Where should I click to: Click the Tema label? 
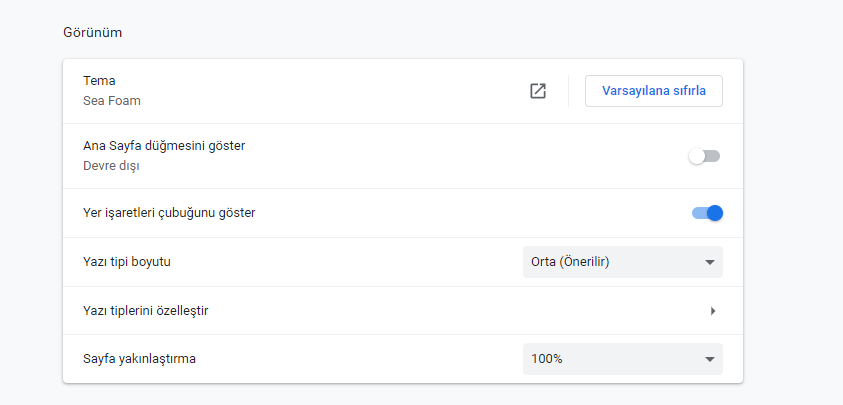point(100,81)
